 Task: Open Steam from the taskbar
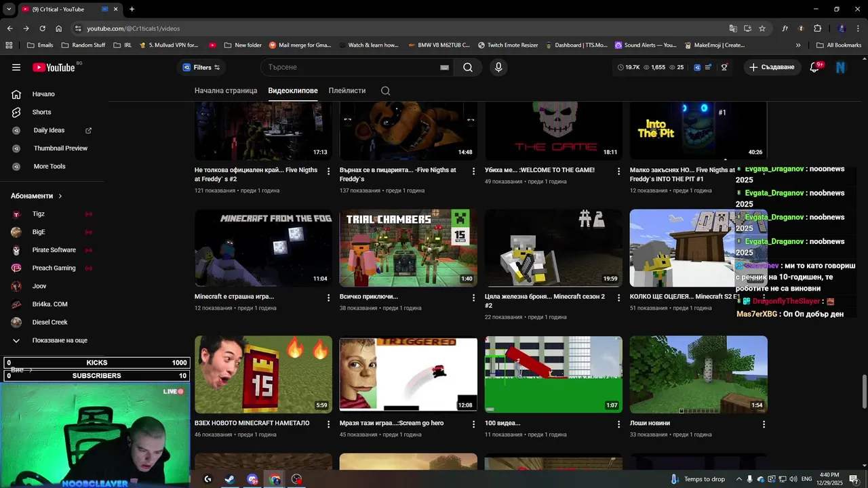click(x=230, y=479)
